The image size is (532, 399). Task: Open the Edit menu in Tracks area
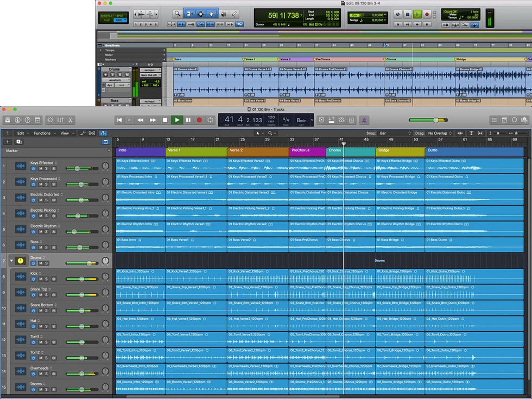[22, 133]
